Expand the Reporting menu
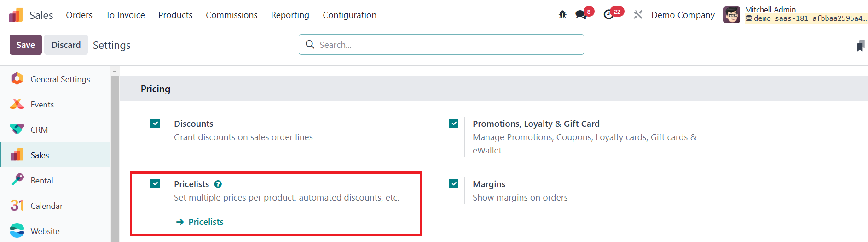This screenshot has width=868, height=242. (x=290, y=15)
